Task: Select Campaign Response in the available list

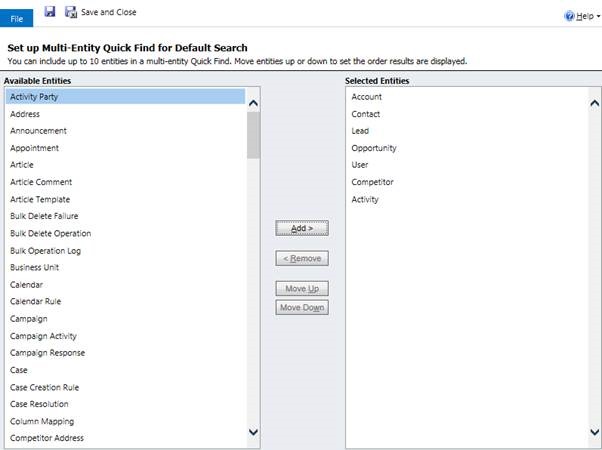Action: [47, 353]
